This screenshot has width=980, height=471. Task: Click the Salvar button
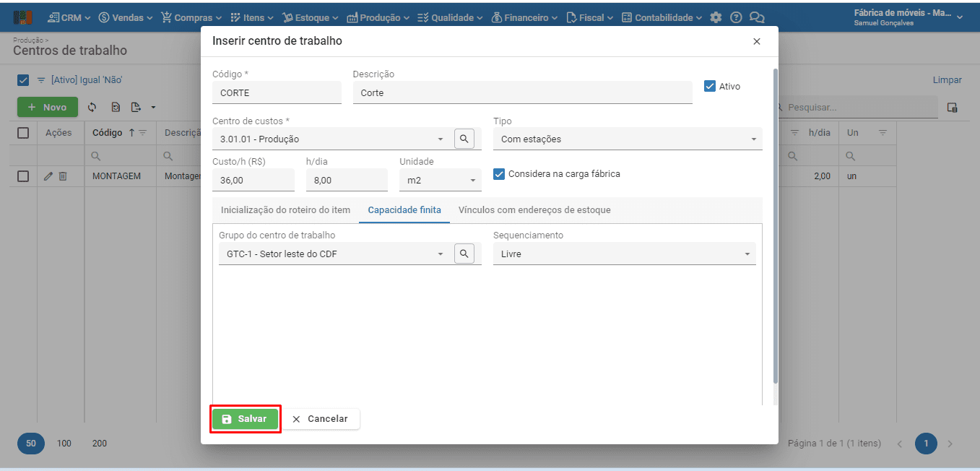(x=245, y=419)
